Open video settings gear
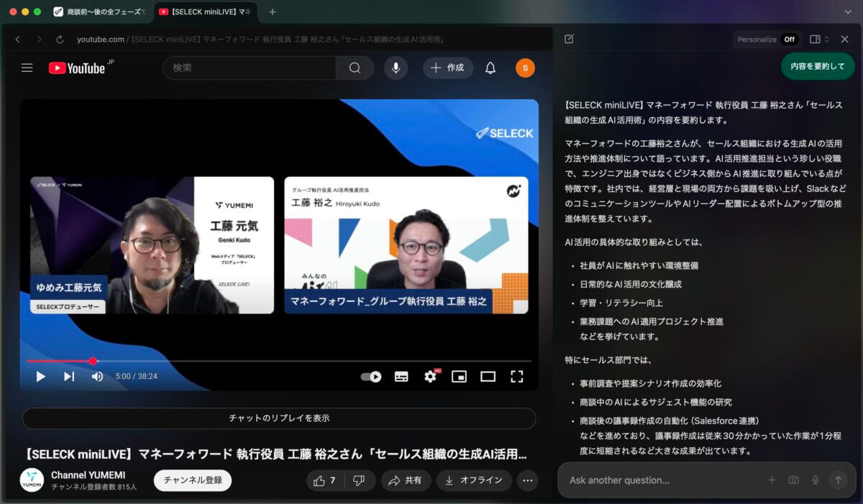Viewport: 863px width, 504px height. pos(430,376)
